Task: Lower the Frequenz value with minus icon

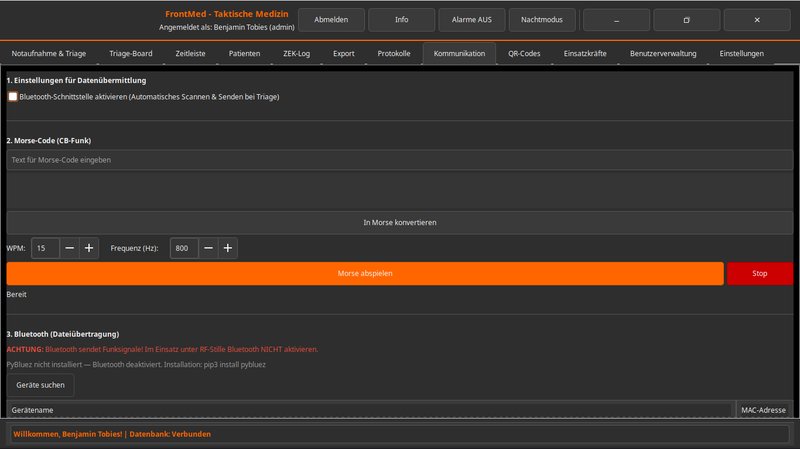Action: click(208, 248)
